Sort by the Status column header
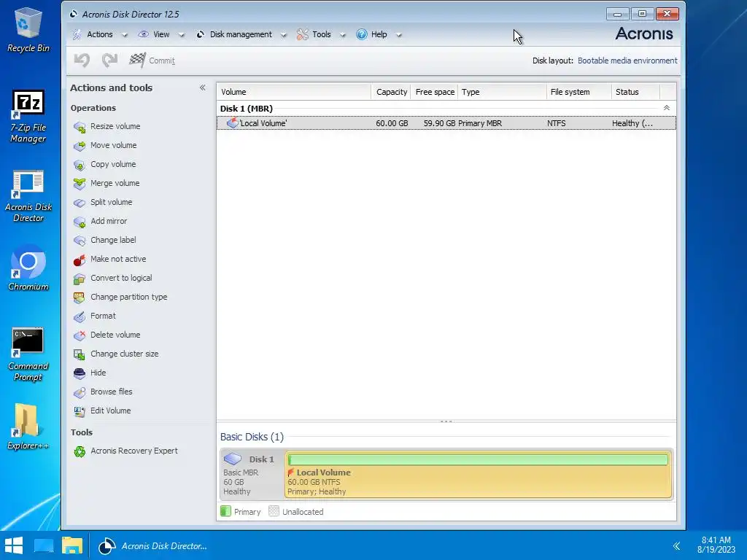 [x=635, y=92]
